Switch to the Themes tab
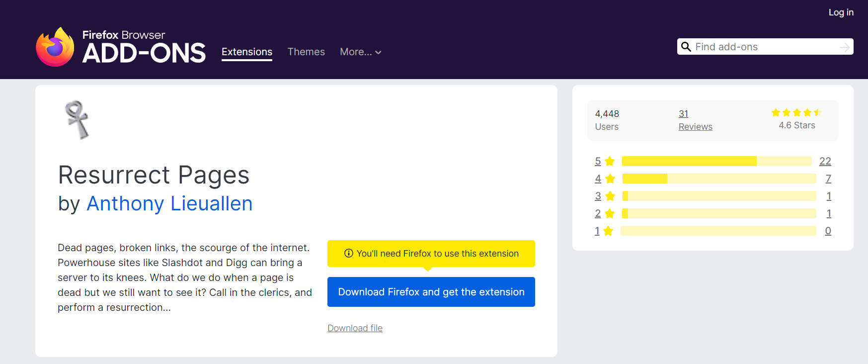Screen dimensions: 868x364 (306, 52)
